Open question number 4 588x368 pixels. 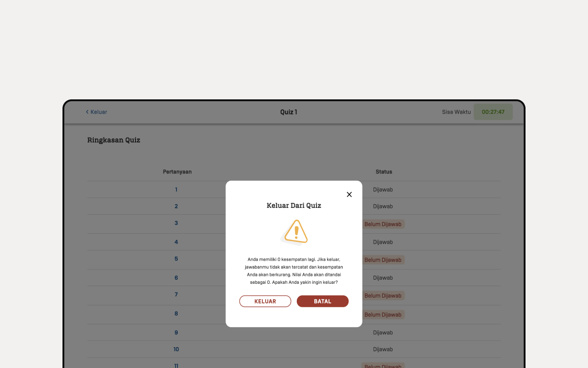(176, 242)
